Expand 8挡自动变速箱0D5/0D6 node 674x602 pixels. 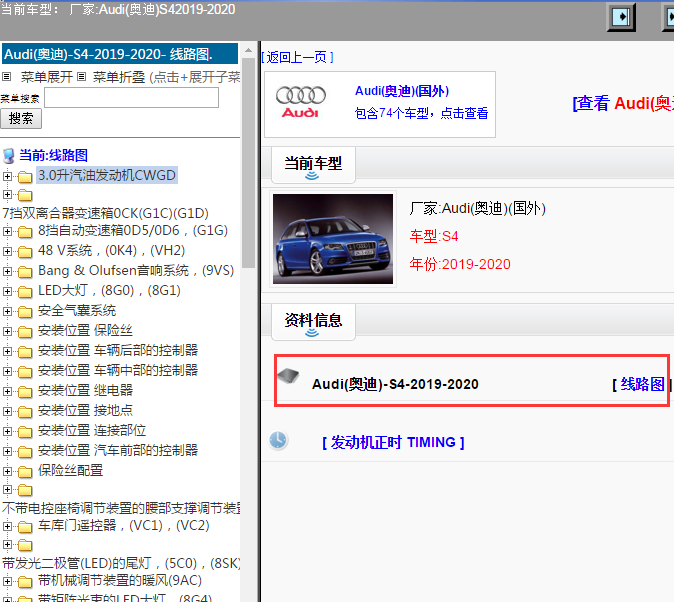pyautogui.click(x=7, y=231)
